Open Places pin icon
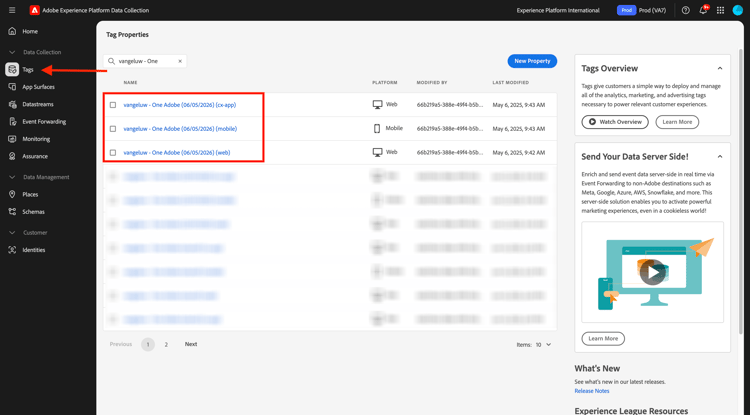The image size is (750, 415). [12, 194]
